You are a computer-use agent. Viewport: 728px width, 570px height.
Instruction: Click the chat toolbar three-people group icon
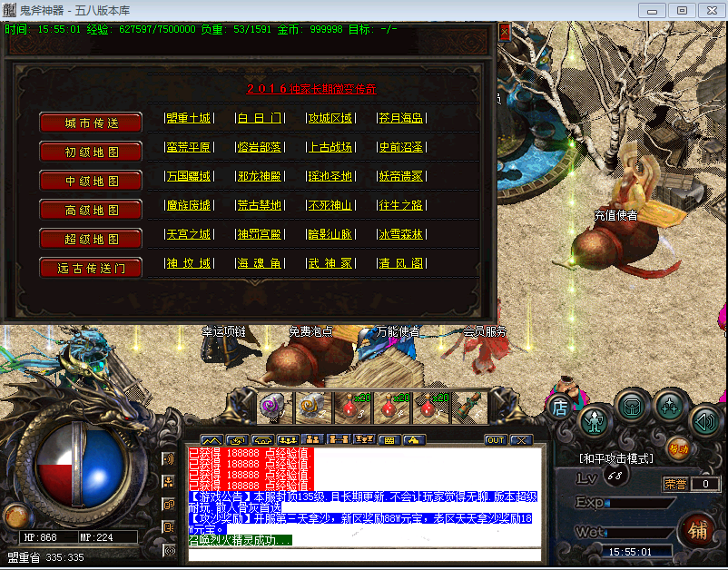click(288, 439)
